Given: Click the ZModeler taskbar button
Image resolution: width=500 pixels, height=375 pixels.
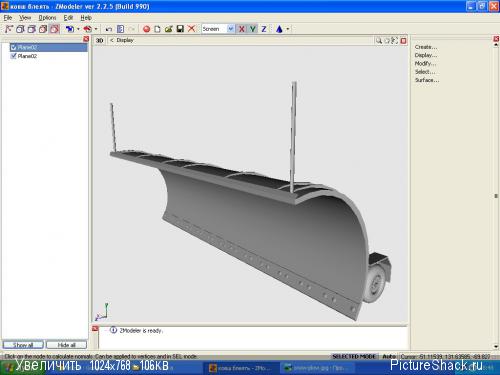Looking at the screenshot, I should click(x=241, y=368).
